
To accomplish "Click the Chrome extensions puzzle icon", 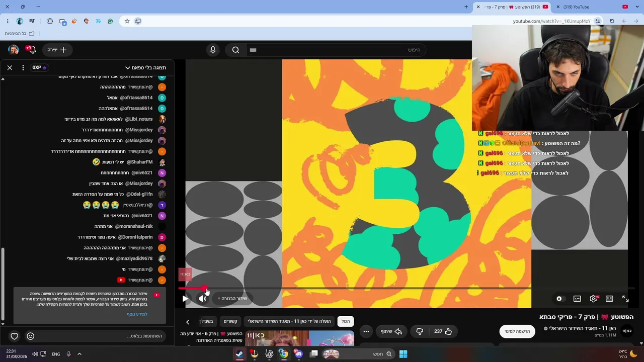I will click(x=50, y=21).
